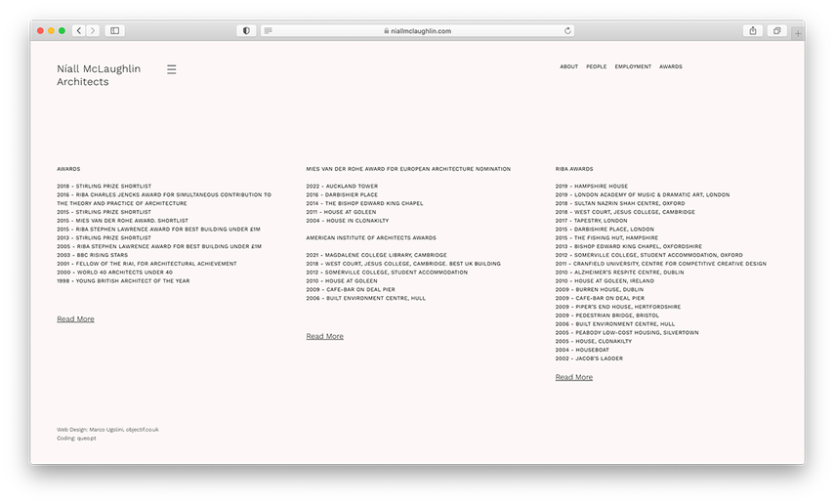Expand Read More under RIBA Awards

click(x=573, y=377)
